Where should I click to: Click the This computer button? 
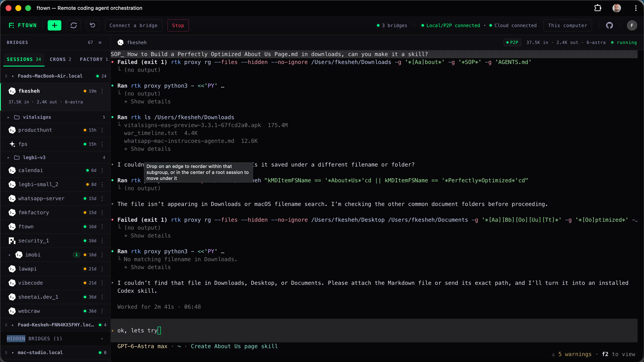(x=568, y=25)
